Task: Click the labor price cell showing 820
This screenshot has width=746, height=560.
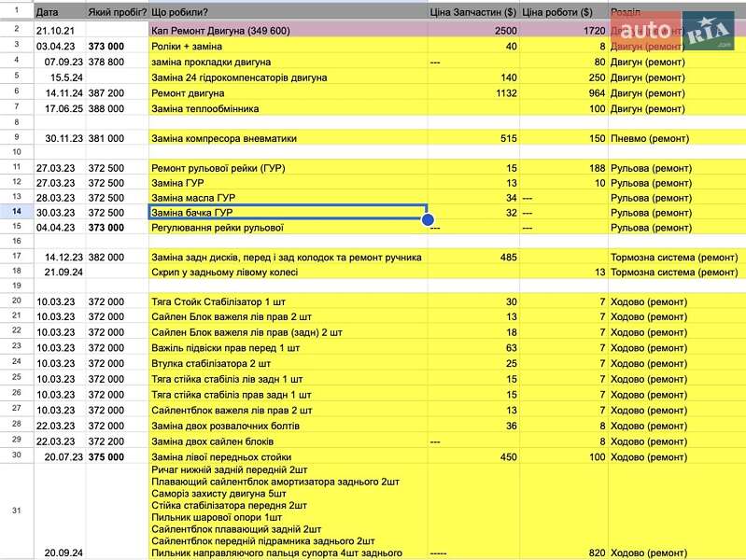Action: coord(563,553)
